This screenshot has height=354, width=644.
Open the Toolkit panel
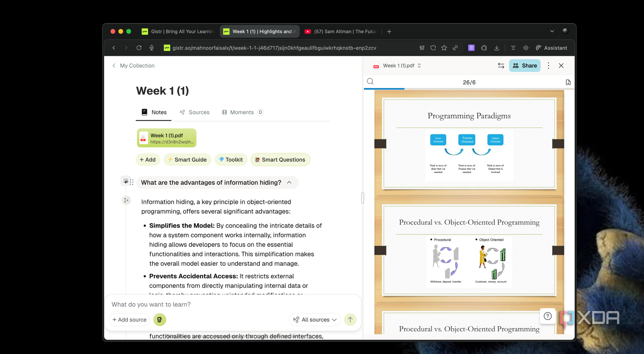231,160
